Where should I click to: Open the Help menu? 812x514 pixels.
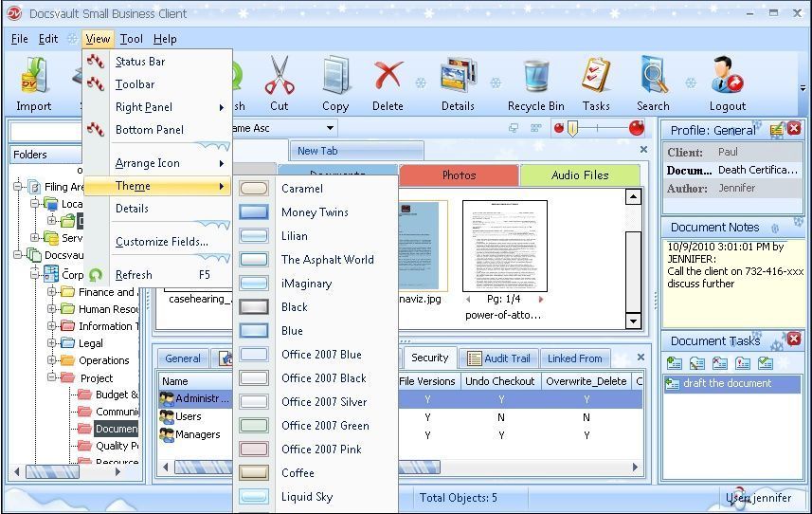(165, 39)
